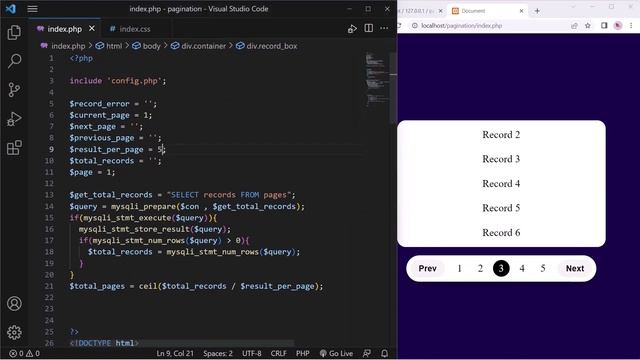Click Record 3 in the browser page

click(501, 159)
